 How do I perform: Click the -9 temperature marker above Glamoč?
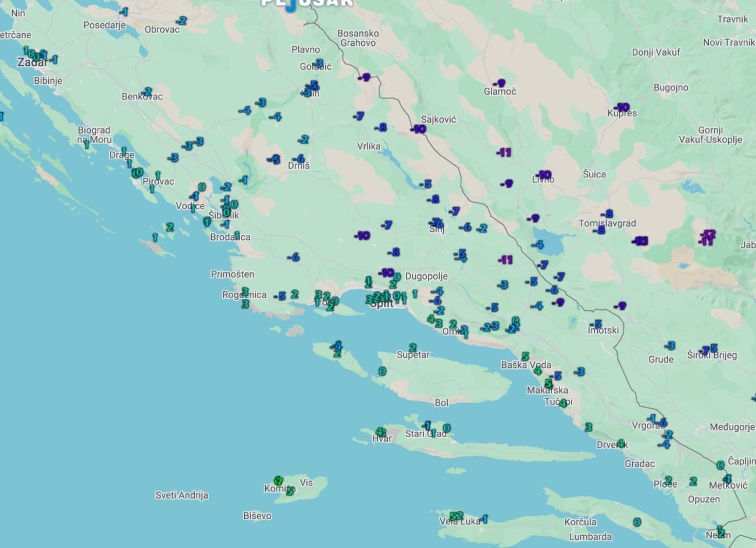pos(499,83)
